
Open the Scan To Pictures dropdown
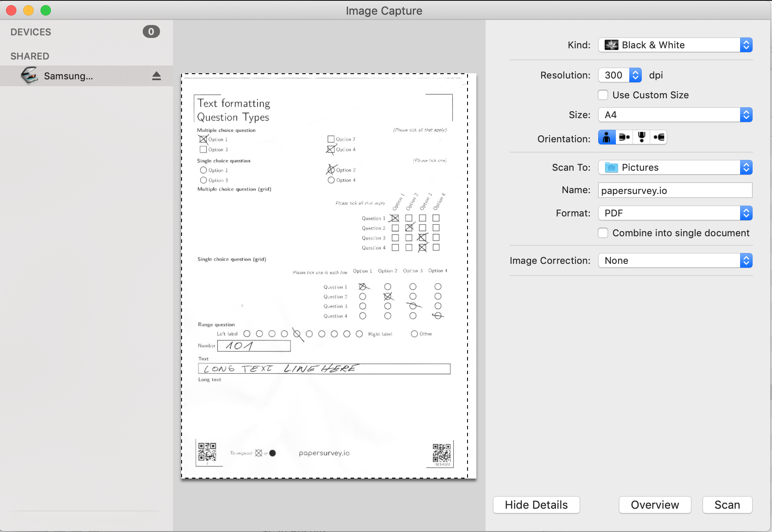tap(675, 168)
